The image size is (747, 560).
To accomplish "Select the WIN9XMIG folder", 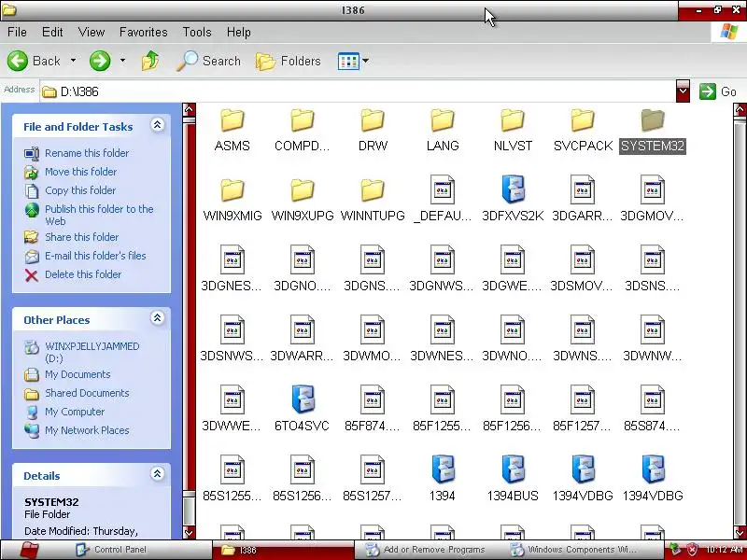I will click(x=232, y=200).
